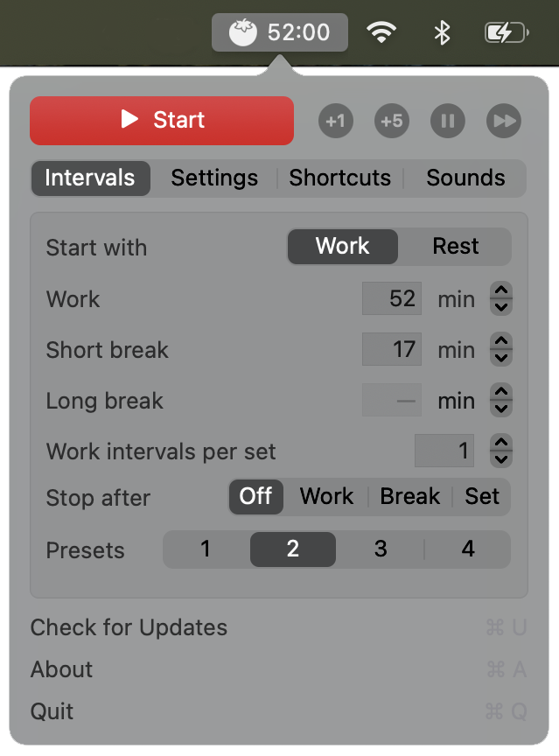
Task: Select preset 3
Action: pyautogui.click(x=381, y=549)
